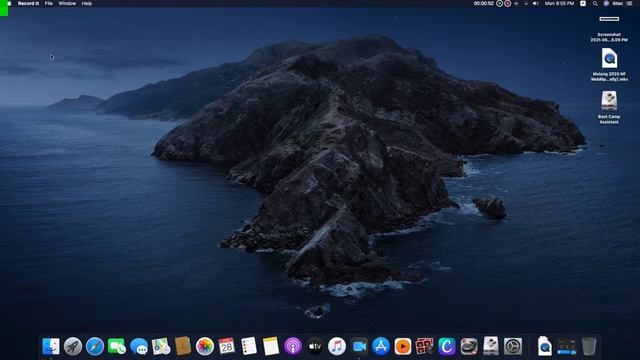Open Messages from the Dock
This screenshot has width=640, height=360.
pyautogui.click(x=139, y=347)
